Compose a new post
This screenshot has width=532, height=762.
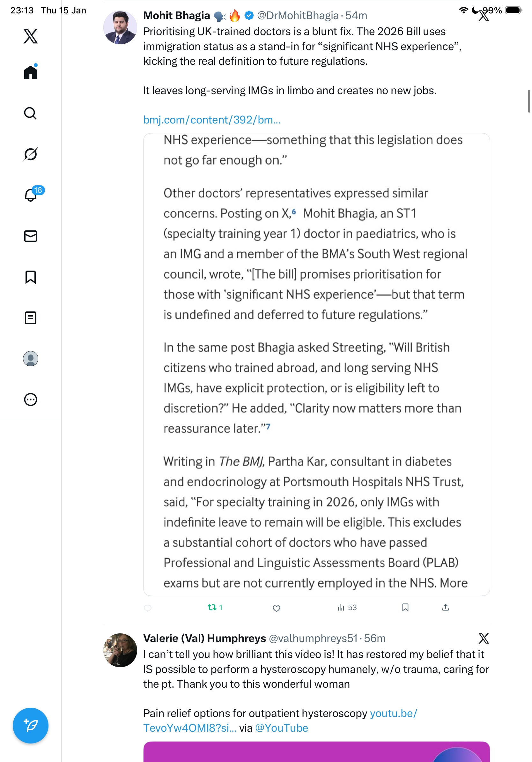pyautogui.click(x=31, y=726)
